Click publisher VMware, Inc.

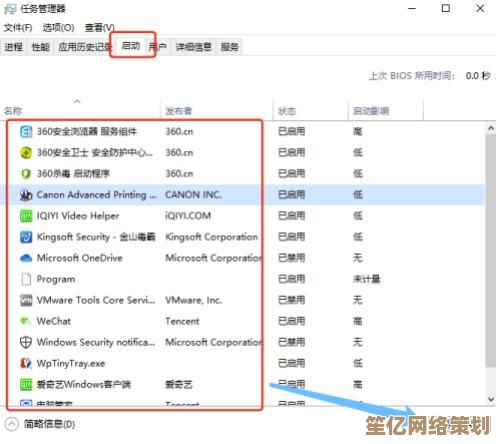point(194,300)
